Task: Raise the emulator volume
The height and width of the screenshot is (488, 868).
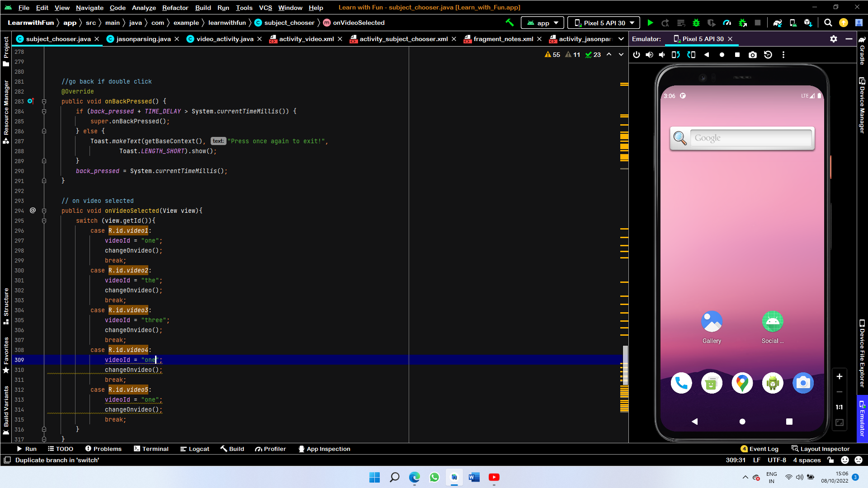Action: [649, 55]
